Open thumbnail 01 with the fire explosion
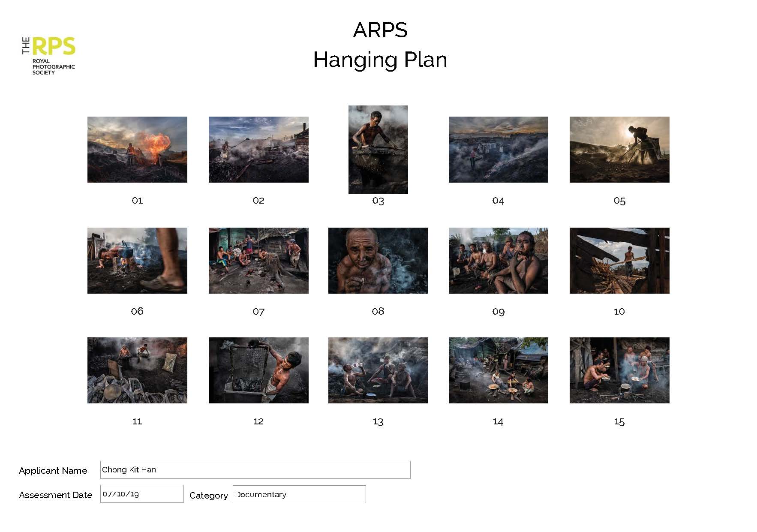Image resolution: width=757 pixels, height=532 pixels. [x=137, y=150]
